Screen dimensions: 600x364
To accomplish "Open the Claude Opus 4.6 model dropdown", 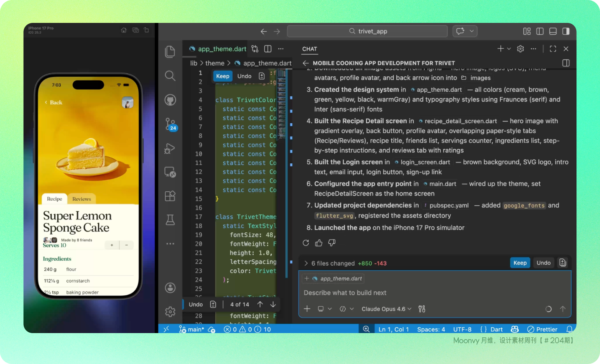I will (x=386, y=309).
